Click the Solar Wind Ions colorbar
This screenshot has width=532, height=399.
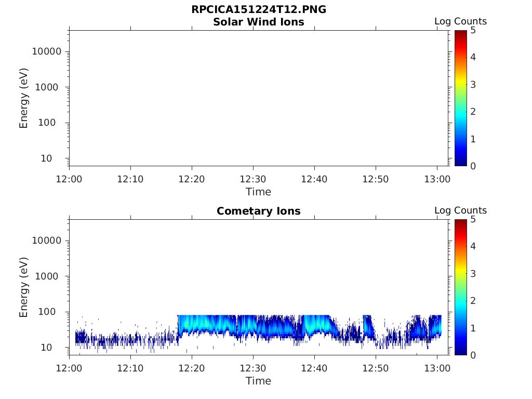pyautogui.click(x=461, y=98)
